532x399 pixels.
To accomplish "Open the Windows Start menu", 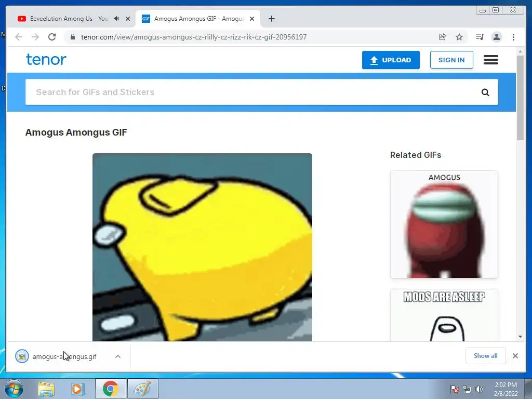I will pos(14,389).
